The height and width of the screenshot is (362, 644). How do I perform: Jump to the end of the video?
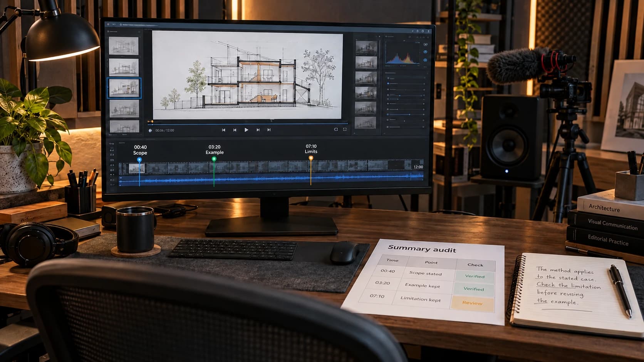pos(269,130)
